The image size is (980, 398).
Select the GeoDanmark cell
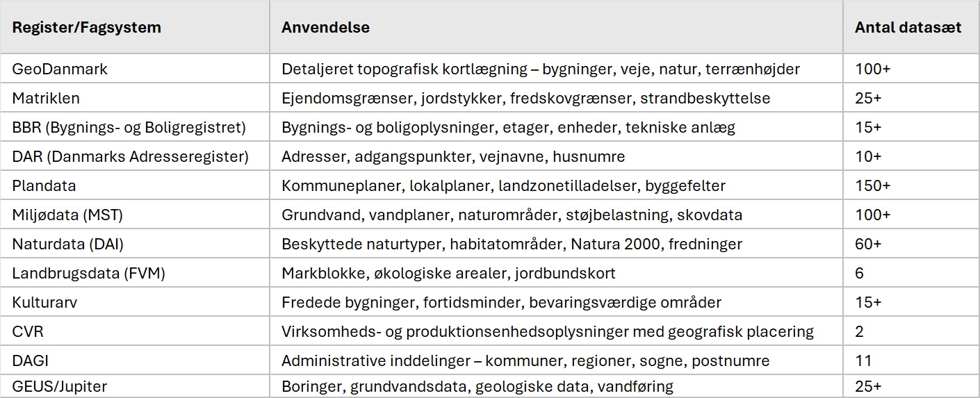[60, 69]
